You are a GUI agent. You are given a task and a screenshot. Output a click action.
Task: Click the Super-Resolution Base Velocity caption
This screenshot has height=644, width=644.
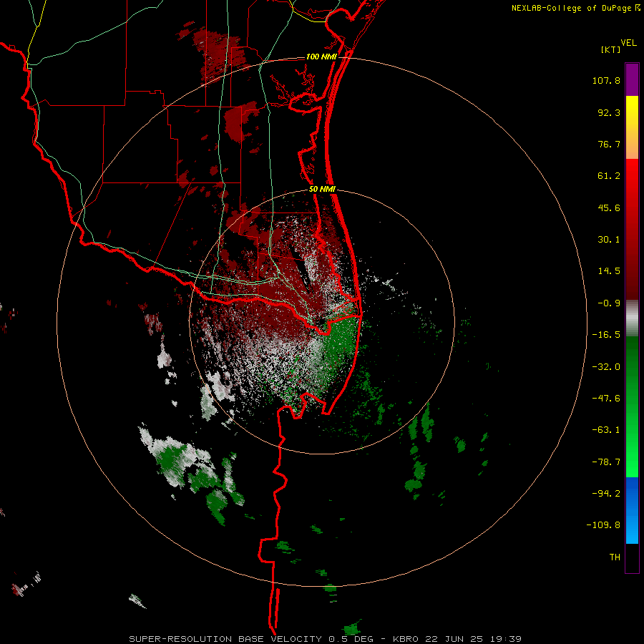[x=326, y=639]
